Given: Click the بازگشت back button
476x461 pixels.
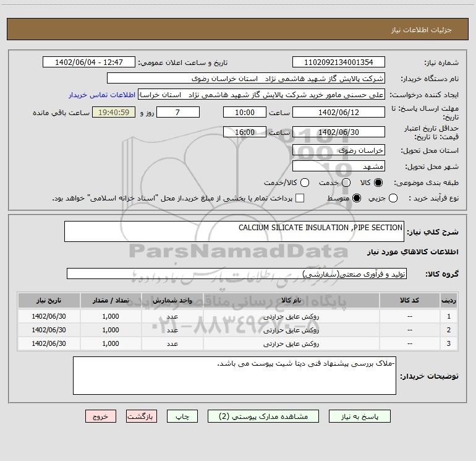Looking at the screenshot, I should click(x=142, y=416).
